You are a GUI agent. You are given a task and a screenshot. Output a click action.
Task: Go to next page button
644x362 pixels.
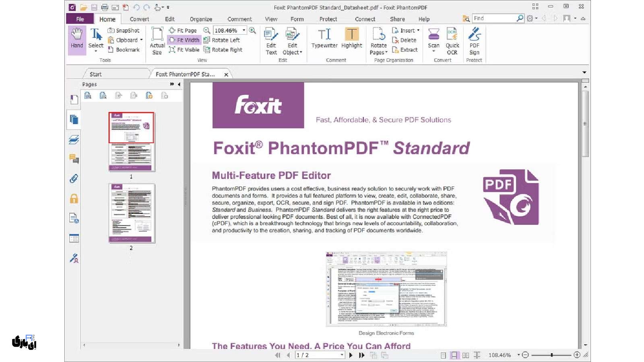(x=351, y=355)
